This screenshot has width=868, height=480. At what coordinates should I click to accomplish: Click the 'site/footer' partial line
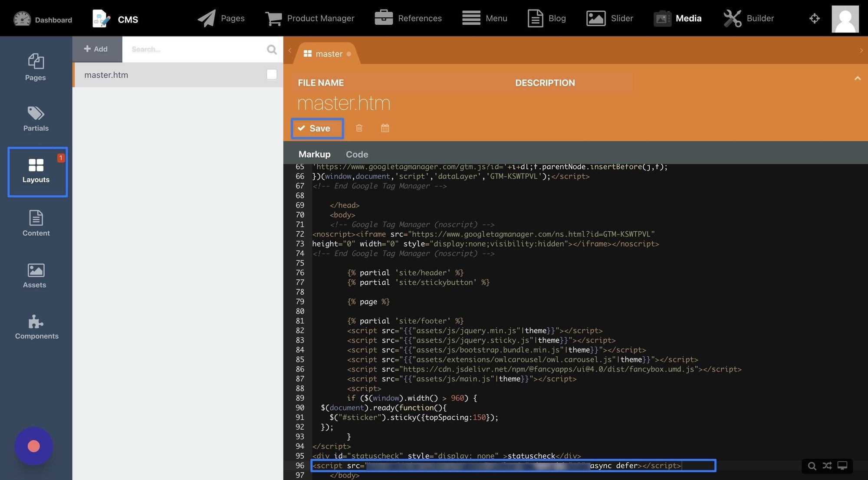point(405,321)
